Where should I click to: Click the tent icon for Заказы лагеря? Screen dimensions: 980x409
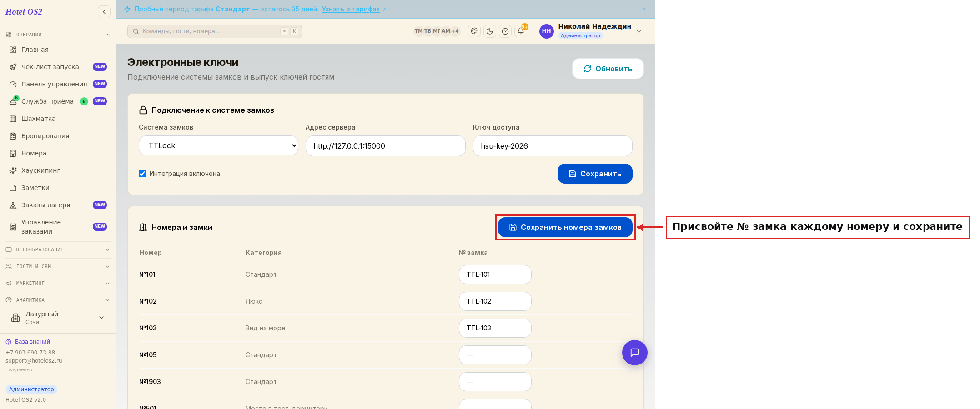pyautogui.click(x=13, y=205)
